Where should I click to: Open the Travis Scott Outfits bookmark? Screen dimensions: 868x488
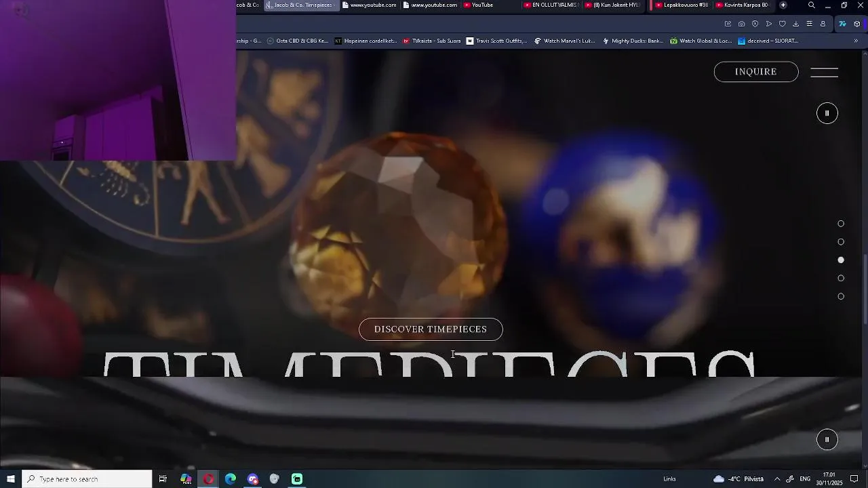coord(496,41)
